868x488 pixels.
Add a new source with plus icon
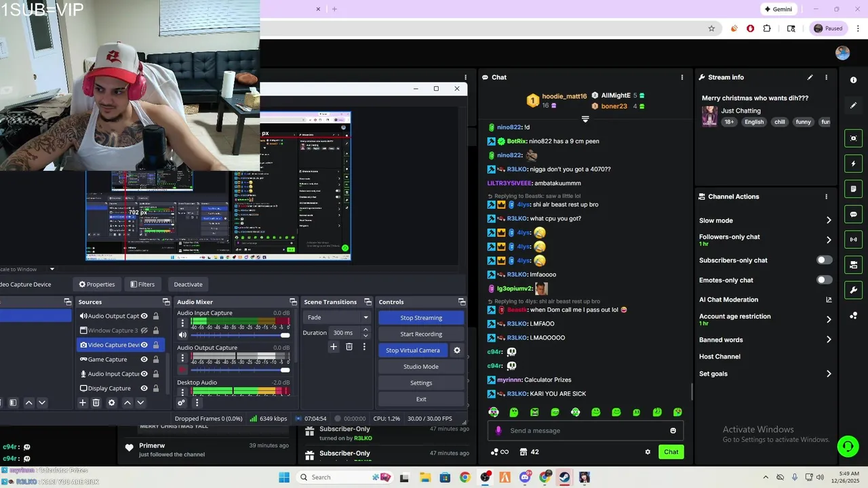click(83, 403)
